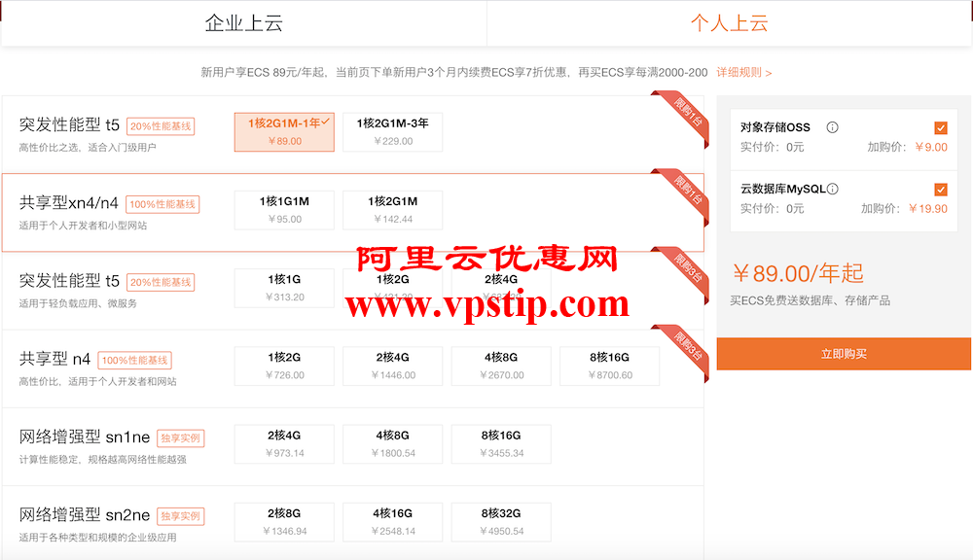
Task: Select the 1核2G1M-3年 ¥229.00 option
Action: [x=393, y=132]
